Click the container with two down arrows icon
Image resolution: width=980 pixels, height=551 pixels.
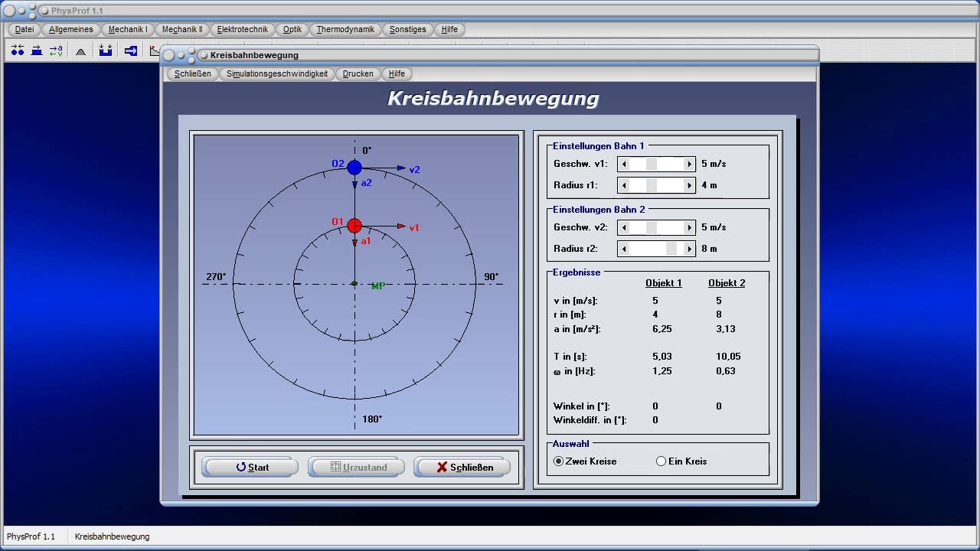106,51
